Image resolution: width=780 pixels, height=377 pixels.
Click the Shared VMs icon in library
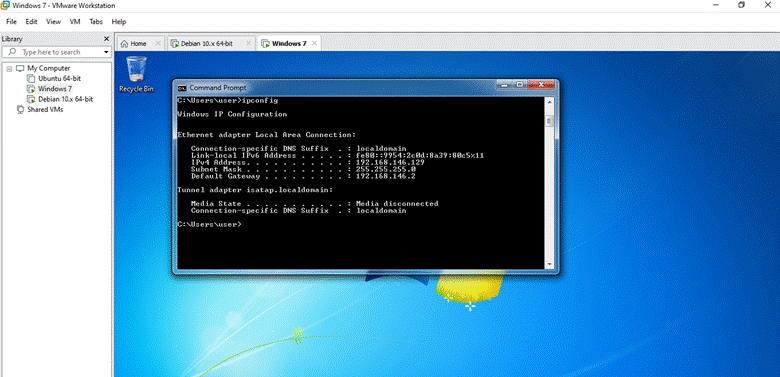click(20, 110)
